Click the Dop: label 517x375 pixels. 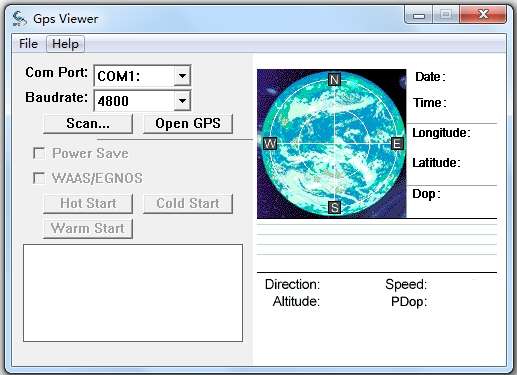[x=427, y=194]
